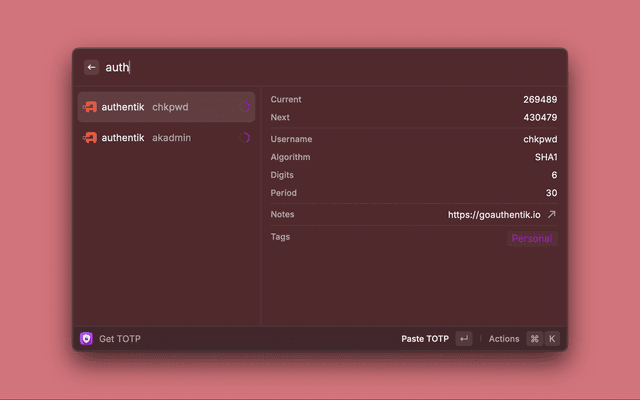Open the https://goauthentik.io notes link

coord(494,214)
